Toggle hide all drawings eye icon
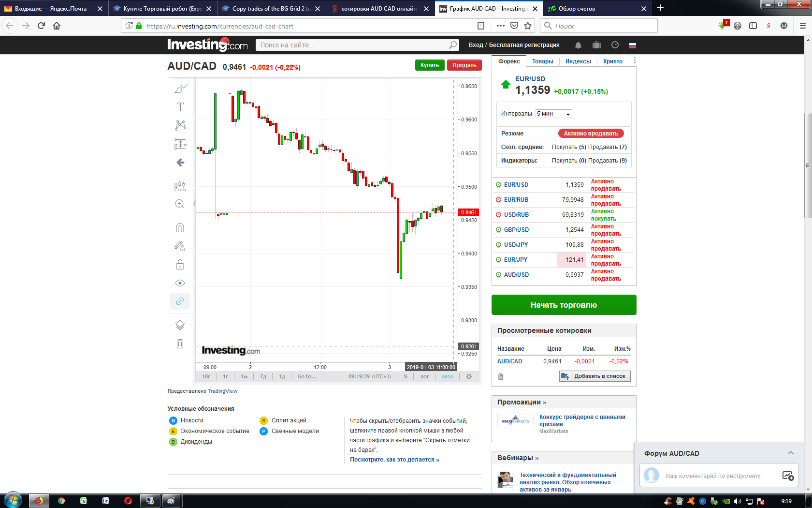 [180, 283]
